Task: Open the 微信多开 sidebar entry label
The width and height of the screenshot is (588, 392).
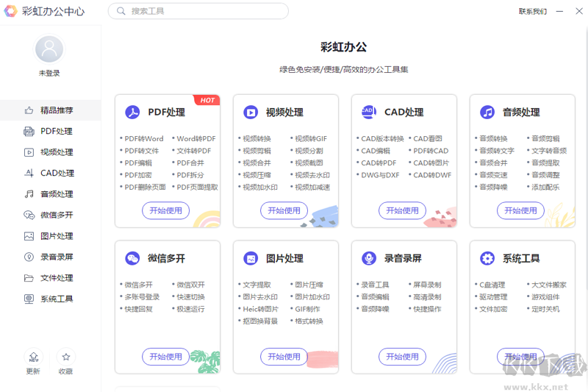Action: (x=57, y=215)
